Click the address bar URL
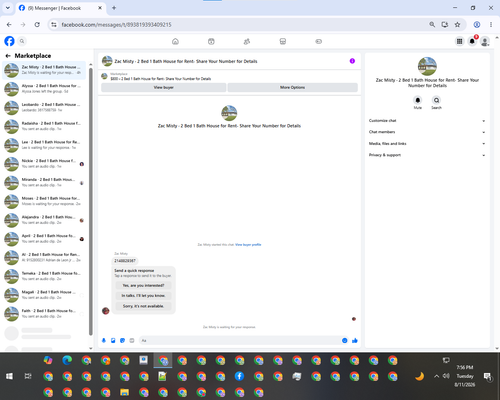This screenshot has height=400, width=500. pos(116,25)
